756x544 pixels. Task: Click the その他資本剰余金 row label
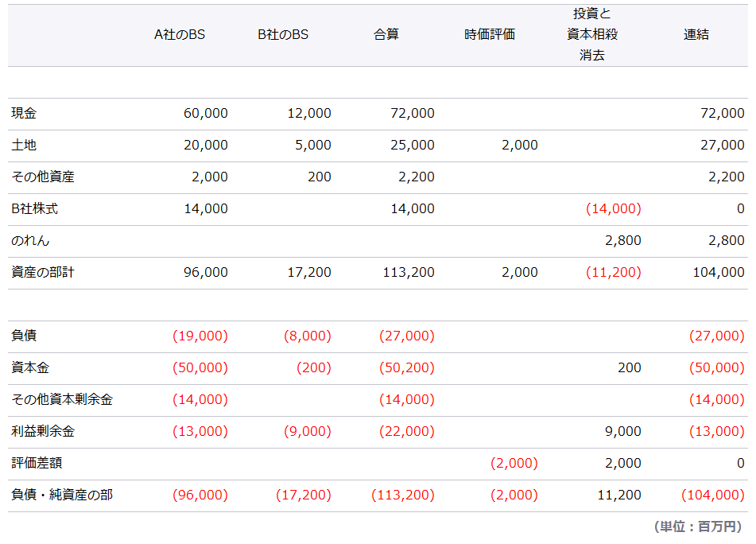click(62, 400)
